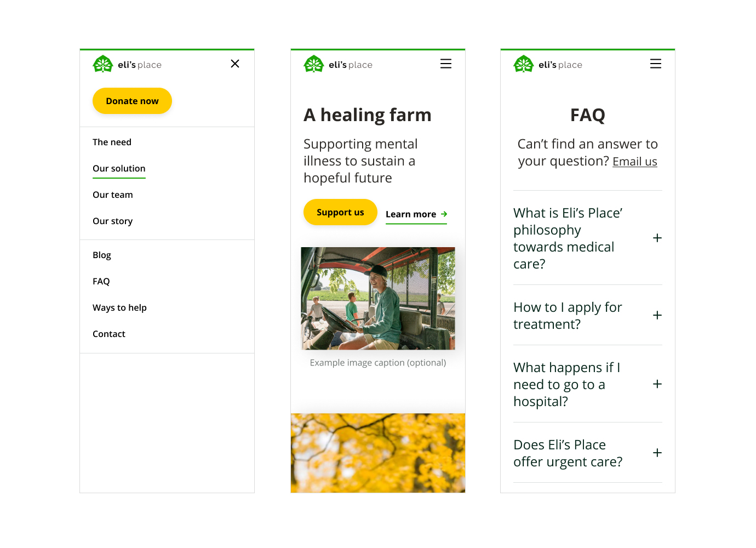Open hamburger menu on FAQ screen

[656, 64]
